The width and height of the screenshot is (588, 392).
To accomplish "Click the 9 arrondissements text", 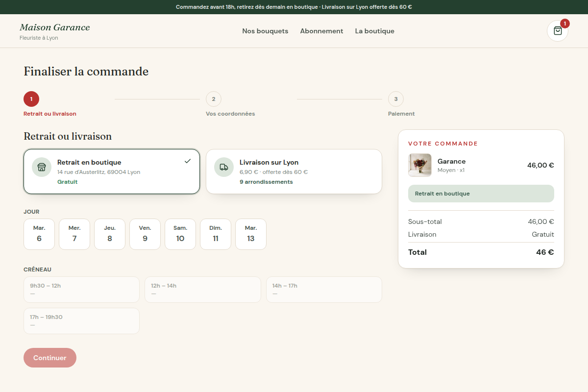I will [266, 182].
